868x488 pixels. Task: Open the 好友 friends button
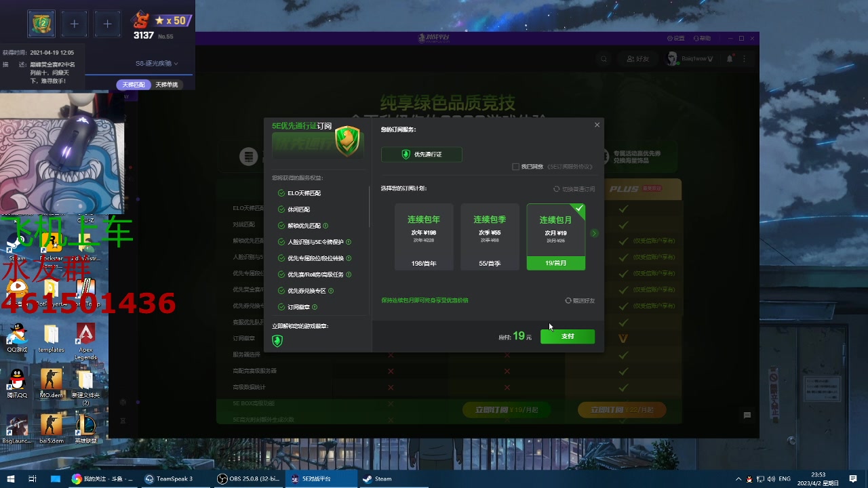(638, 59)
